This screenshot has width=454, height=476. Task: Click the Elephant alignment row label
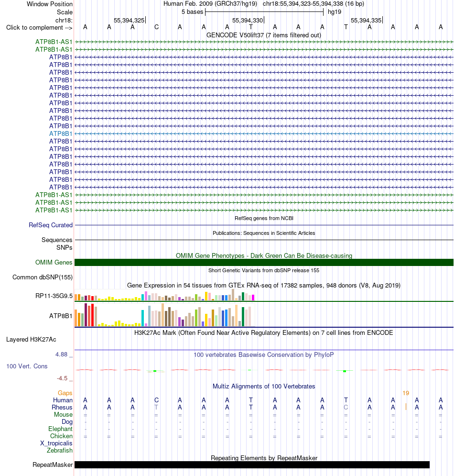pyautogui.click(x=60, y=429)
